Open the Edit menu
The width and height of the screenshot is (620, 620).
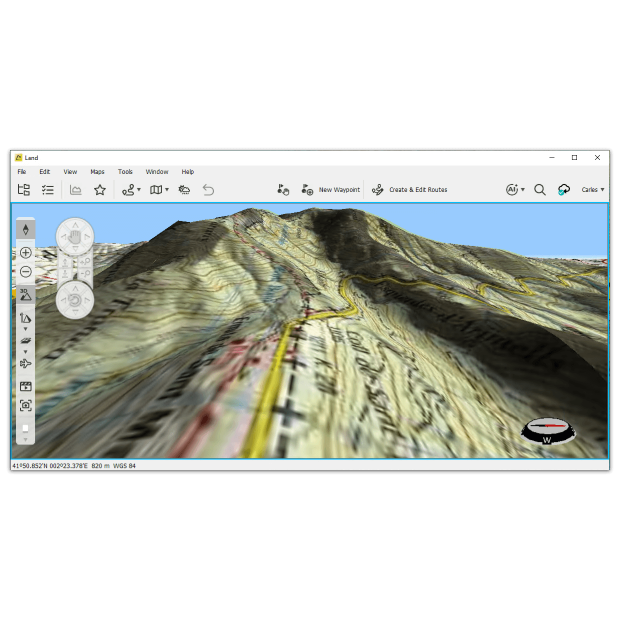click(x=45, y=172)
